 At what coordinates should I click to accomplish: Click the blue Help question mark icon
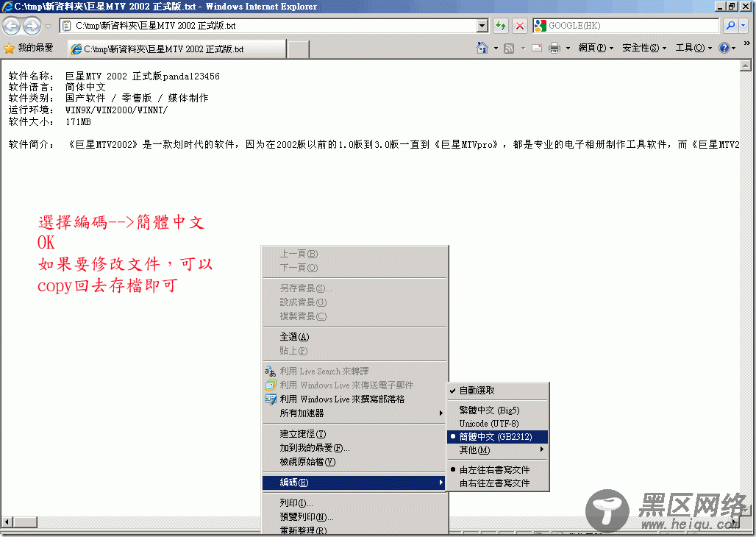724,48
